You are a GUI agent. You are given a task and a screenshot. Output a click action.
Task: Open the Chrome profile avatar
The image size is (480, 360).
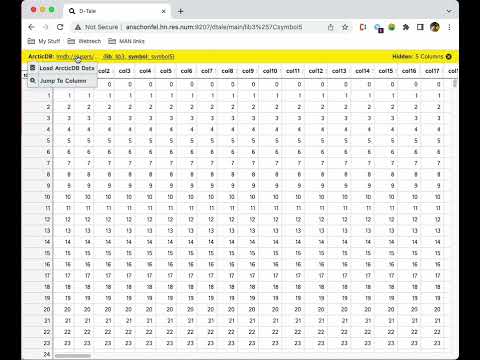pyautogui.click(x=435, y=27)
